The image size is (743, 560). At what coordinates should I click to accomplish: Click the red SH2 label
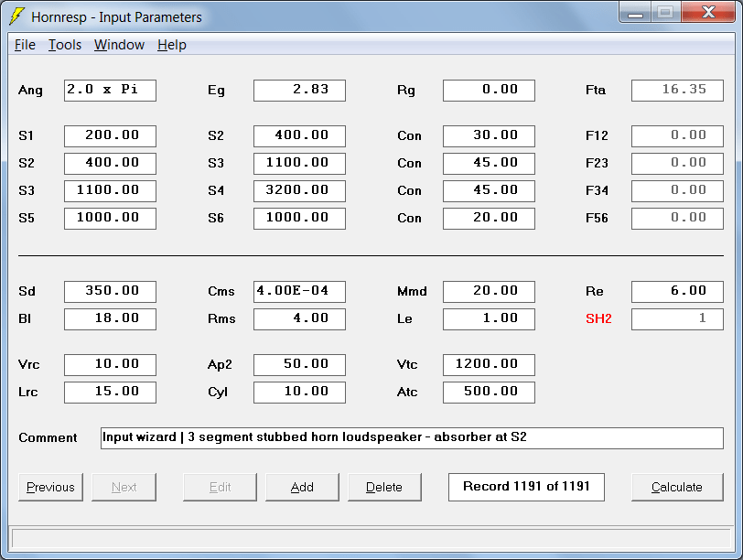598,318
